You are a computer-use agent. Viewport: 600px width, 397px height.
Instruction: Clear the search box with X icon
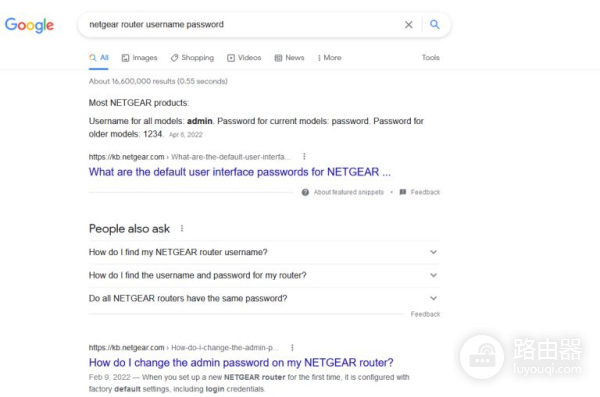point(409,25)
